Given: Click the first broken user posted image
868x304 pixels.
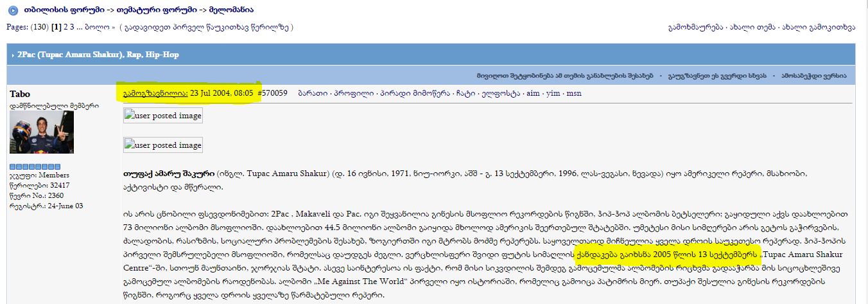Looking at the screenshot, I should click(163, 116).
